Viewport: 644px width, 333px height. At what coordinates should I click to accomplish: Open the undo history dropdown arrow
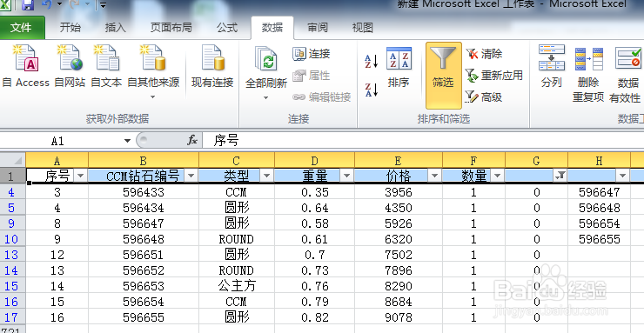59,4
